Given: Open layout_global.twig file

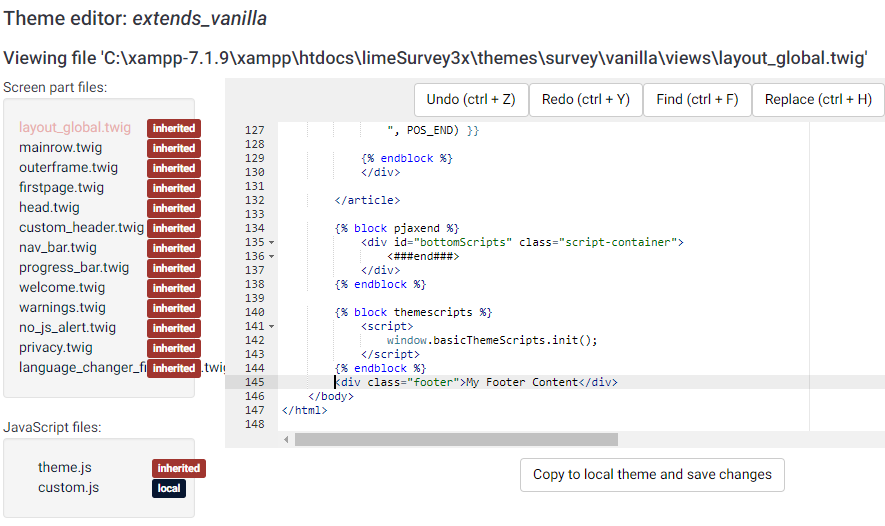Looking at the screenshot, I should pos(74,128).
